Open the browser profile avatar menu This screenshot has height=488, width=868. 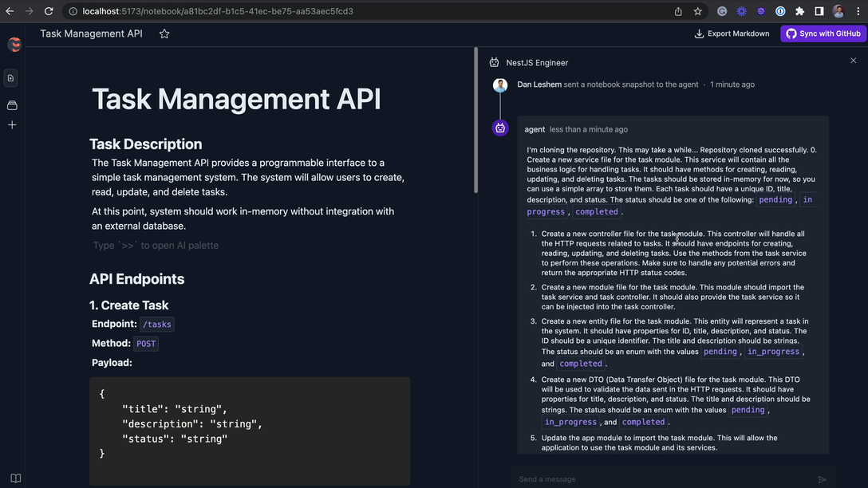coord(837,11)
